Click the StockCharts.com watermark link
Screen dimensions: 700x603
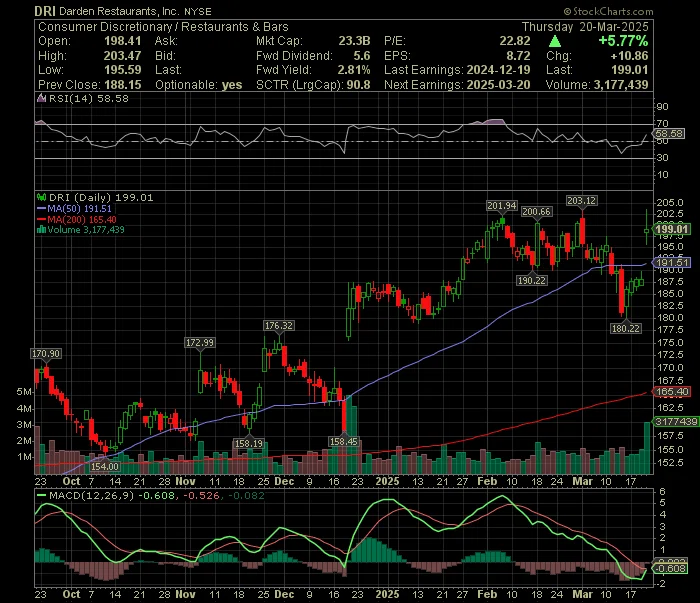[x=608, y=11]
